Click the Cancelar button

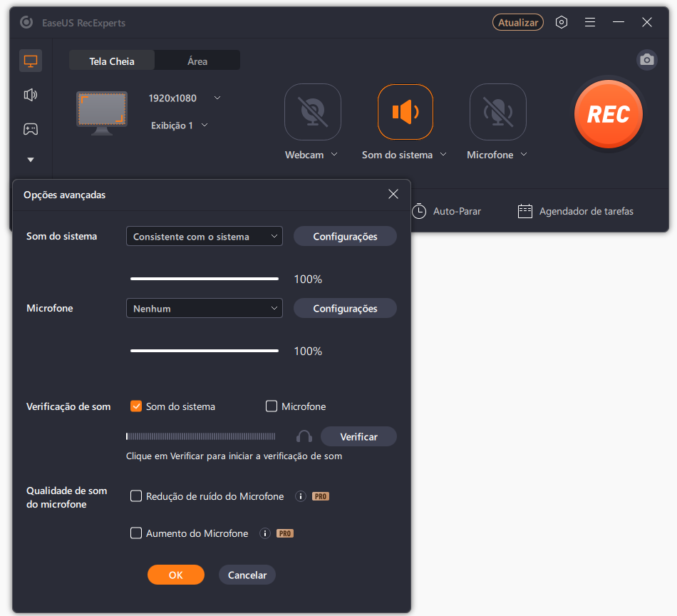pyautogui.click(x=247, y=575)
